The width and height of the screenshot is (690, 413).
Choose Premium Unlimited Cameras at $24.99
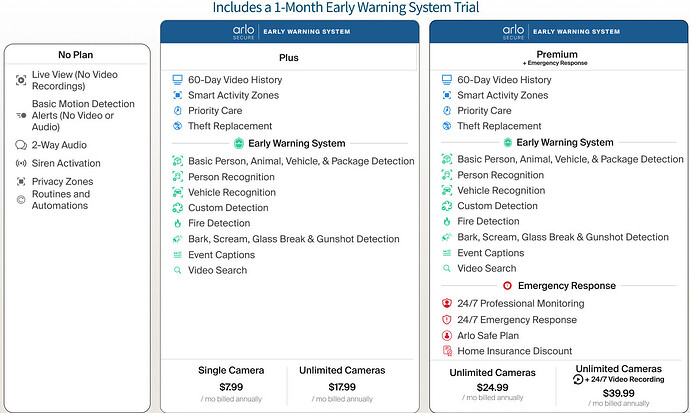492,386
